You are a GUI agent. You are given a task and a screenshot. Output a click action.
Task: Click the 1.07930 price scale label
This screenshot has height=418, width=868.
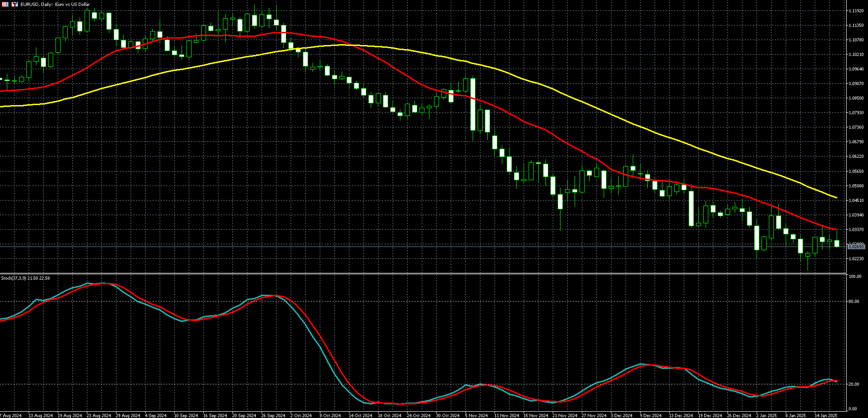(856, 112)
